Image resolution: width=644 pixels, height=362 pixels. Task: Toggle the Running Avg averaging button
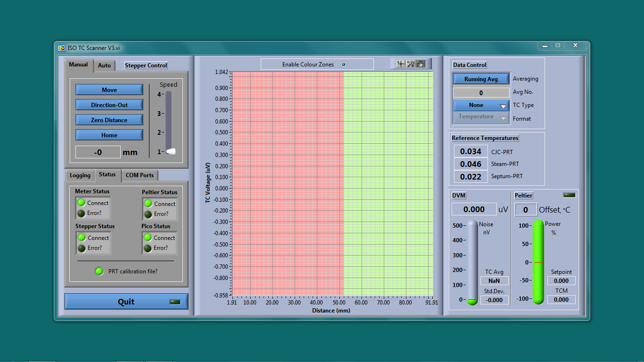click(481, 79)
